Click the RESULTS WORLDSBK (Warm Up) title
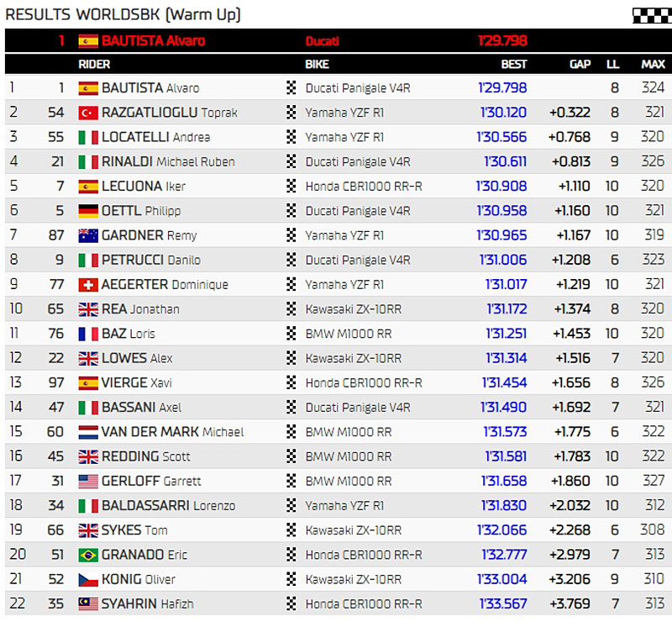 coord(123,14)
